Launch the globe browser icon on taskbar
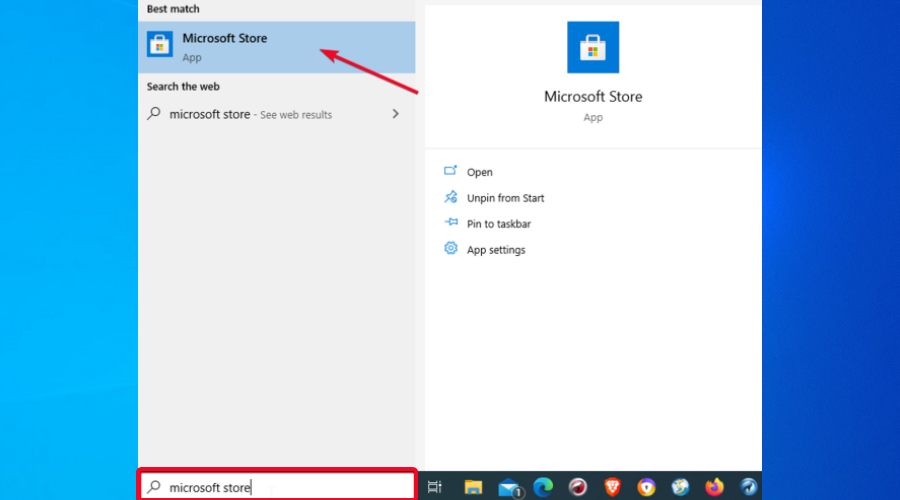Viewport: 900px width, 500px height. [x=680, y=487]
